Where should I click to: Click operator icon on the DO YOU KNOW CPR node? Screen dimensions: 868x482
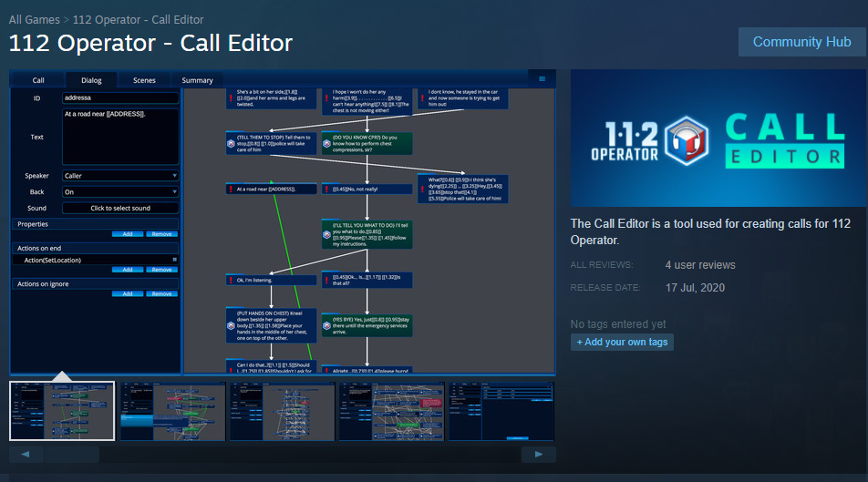(x=326, y=143)
